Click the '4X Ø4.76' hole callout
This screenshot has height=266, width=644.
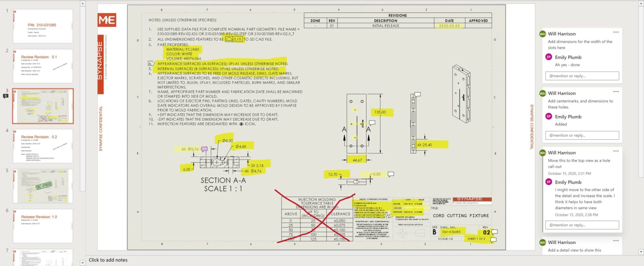[x=253, y=171]
